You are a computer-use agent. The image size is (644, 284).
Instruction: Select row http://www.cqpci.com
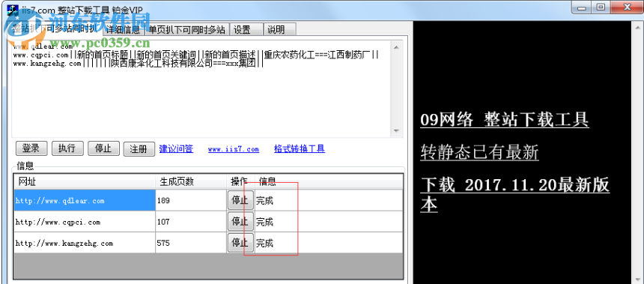(85, 222)
